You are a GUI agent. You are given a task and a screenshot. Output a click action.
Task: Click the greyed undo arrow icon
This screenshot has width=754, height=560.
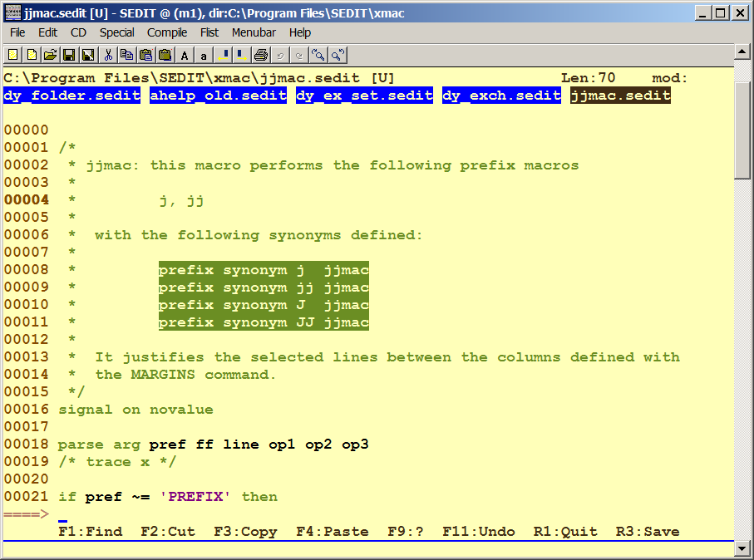point(280,56)
